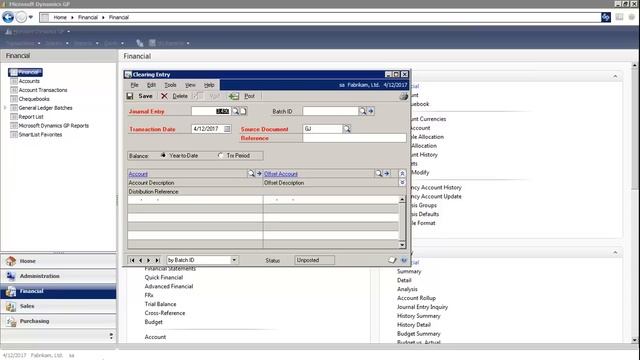The width and height of the screenshot is (640, 360).
Task: Click the note icon at Clearing Entry bottom
Action: (x=392, y=260)
